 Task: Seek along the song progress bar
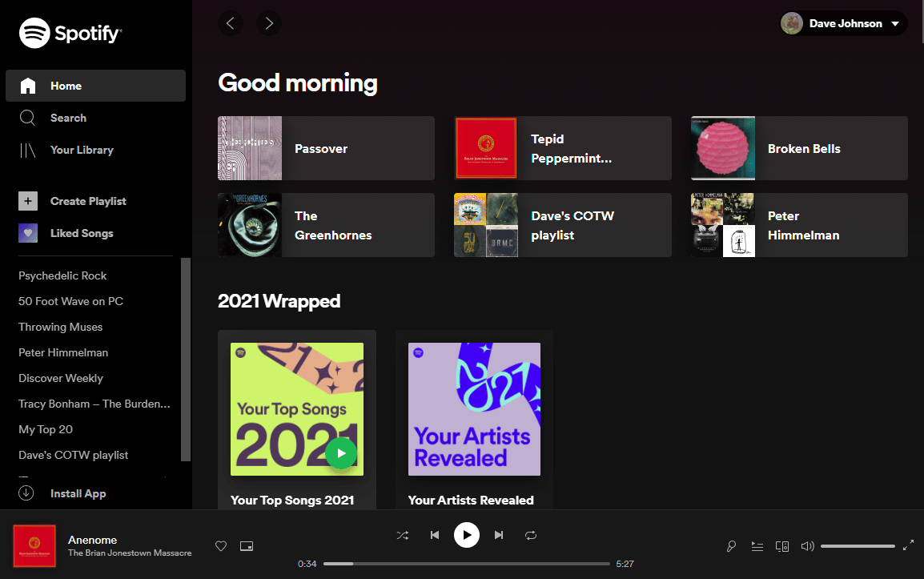(467, 564)
